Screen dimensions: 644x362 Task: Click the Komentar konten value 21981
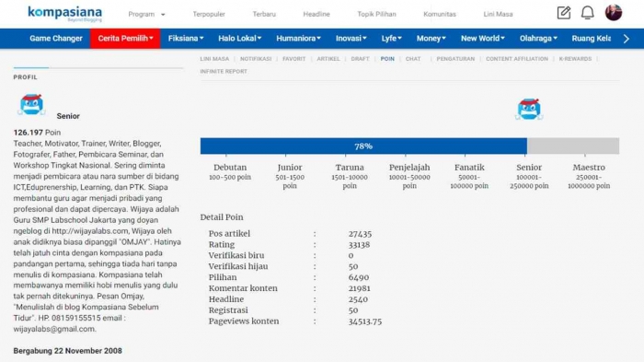coord(360,289)
